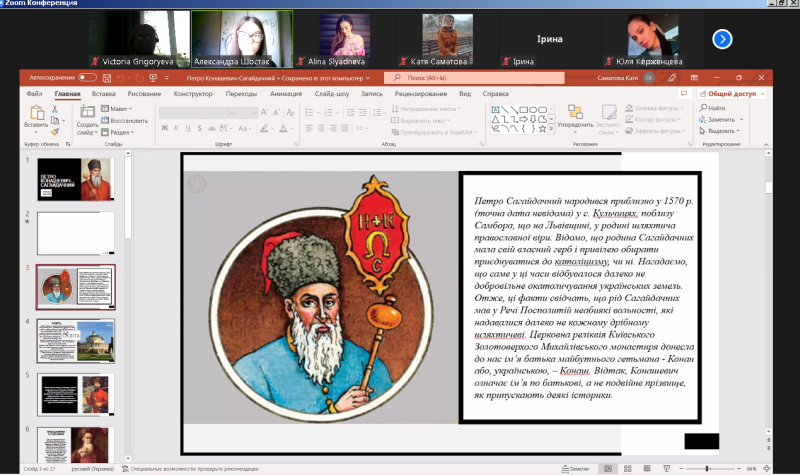Focus the Поиск search box
The image size is (800, 475).
(474, 78)
